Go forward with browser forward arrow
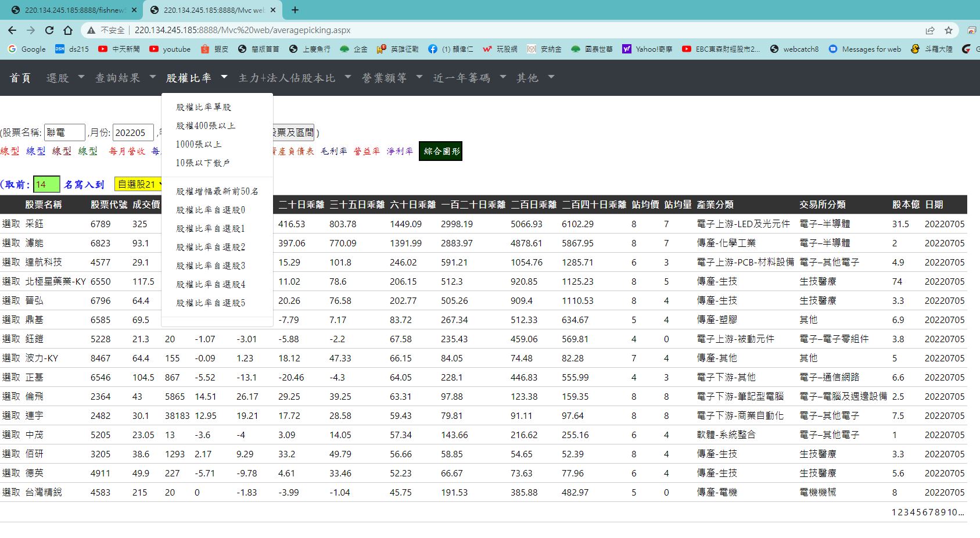 pyautogui.click(x=31, y=30)
